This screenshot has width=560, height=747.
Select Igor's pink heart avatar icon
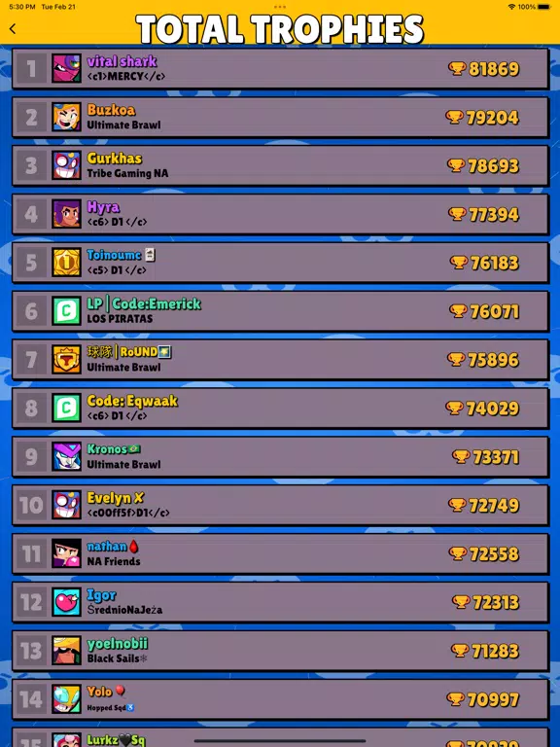[x=66, y=602]
